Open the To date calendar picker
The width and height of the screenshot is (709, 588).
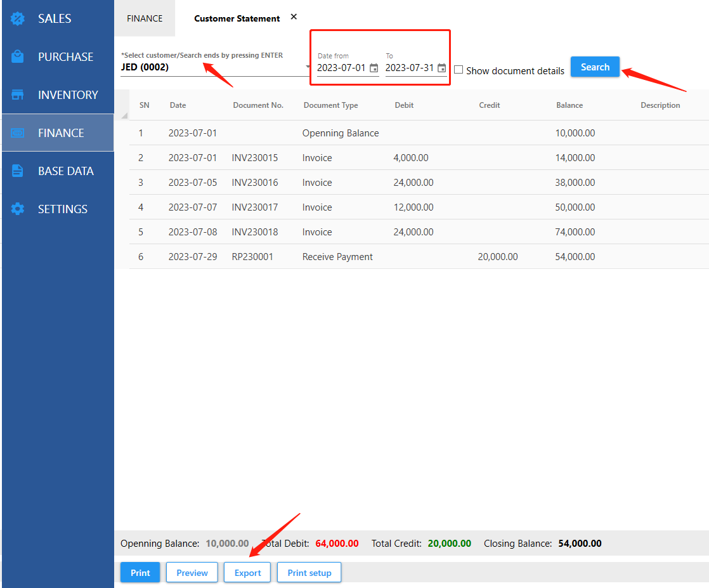(x=441, y=68)
